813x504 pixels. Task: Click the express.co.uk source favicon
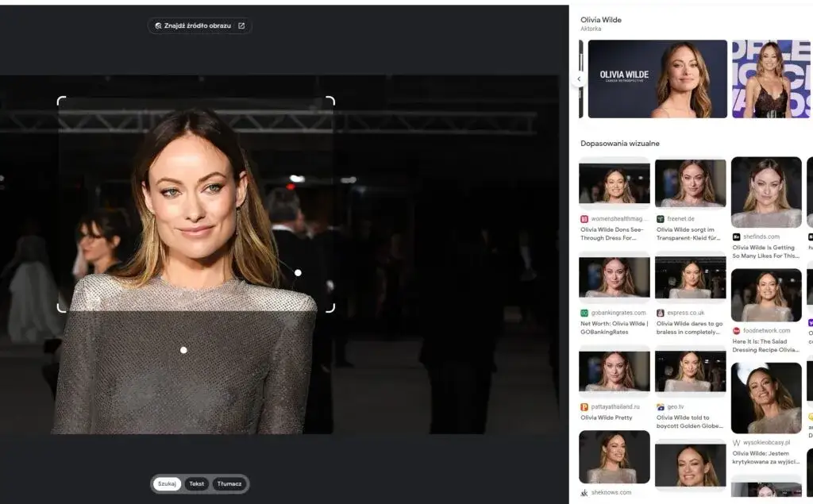point(661,313)
